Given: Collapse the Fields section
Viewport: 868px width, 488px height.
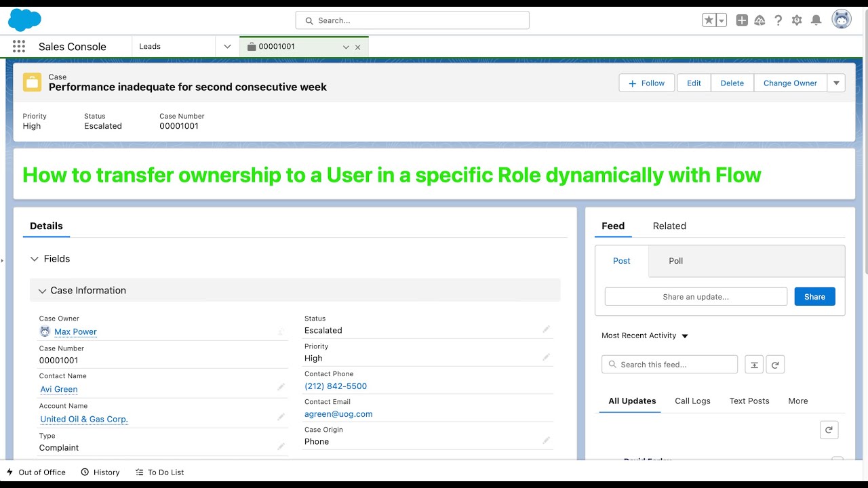Looking at the screenshot, I should (35, 259).
